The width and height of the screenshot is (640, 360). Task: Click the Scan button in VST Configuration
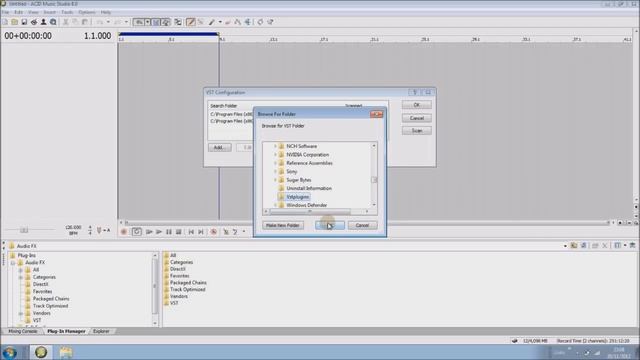coord(416,131)
